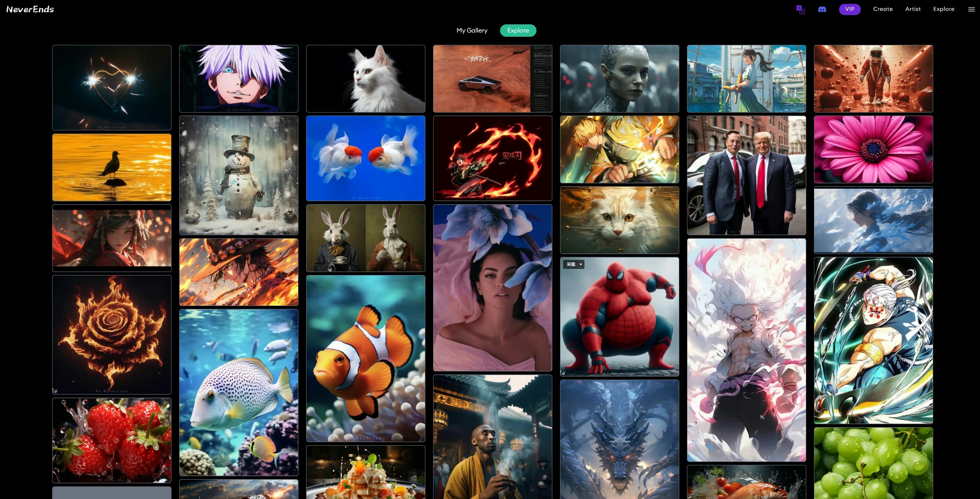This screenshot has width=980, height=499.
Task: Open the Create page link
Action: pos(883,9)
